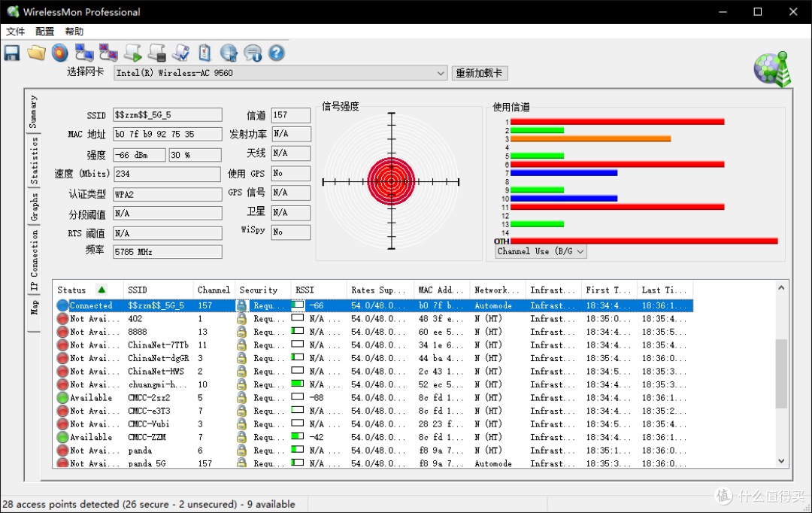This screenshot has width=812, height=513.
Task: Click the Last Ti... column header
Action: (665, 290)
